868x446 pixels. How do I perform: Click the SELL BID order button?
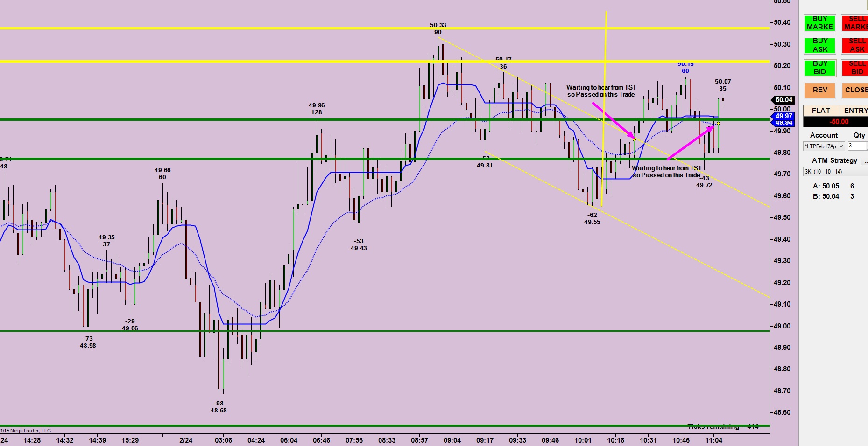854,68
